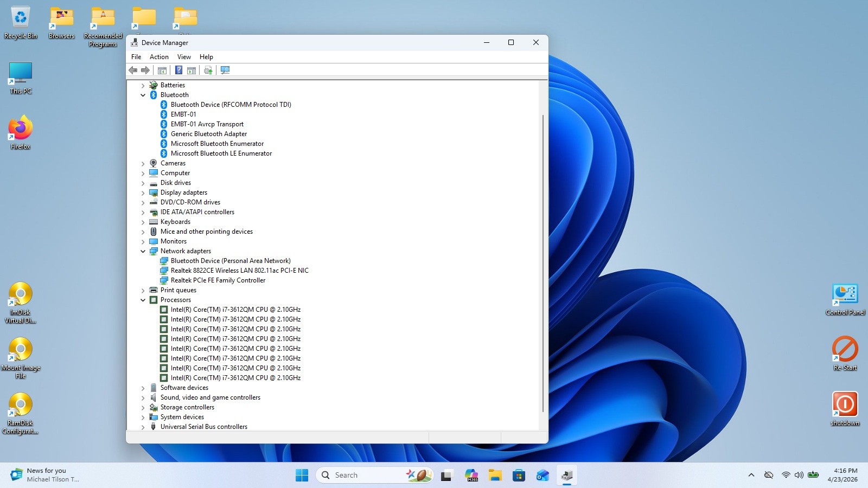
Task: Collapse the Bluetooth category
Action: (143, 95)
